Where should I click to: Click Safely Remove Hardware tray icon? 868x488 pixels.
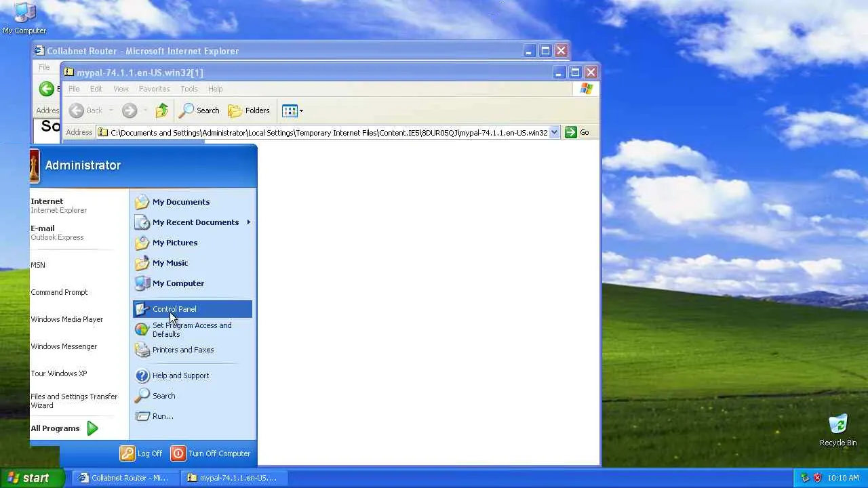point(805,478)
